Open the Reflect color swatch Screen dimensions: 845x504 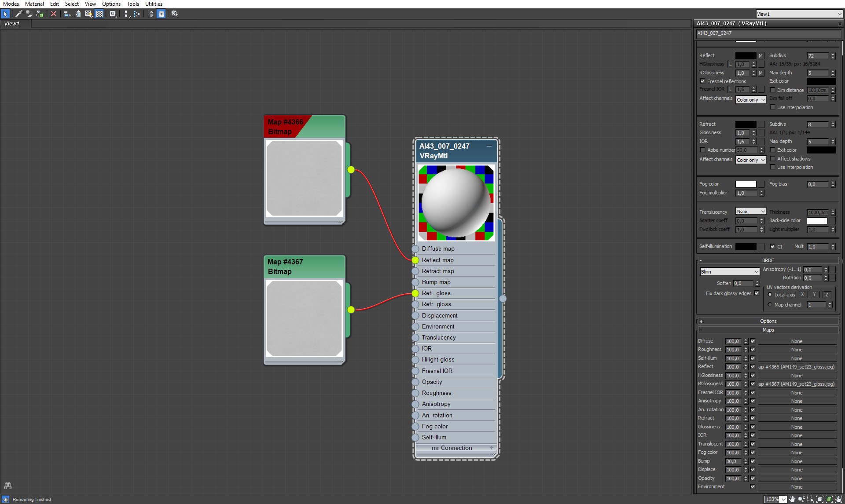tap(746, 56)
